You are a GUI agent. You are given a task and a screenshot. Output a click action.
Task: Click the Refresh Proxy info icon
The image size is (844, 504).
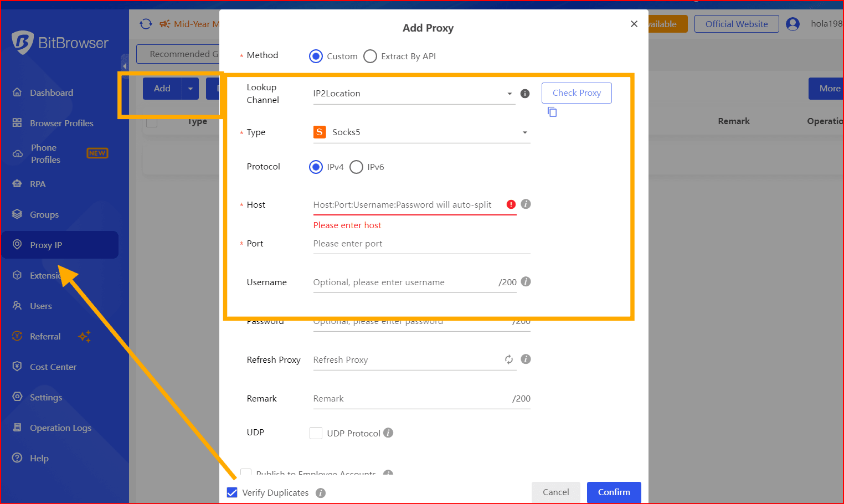[x=526, y=359]
